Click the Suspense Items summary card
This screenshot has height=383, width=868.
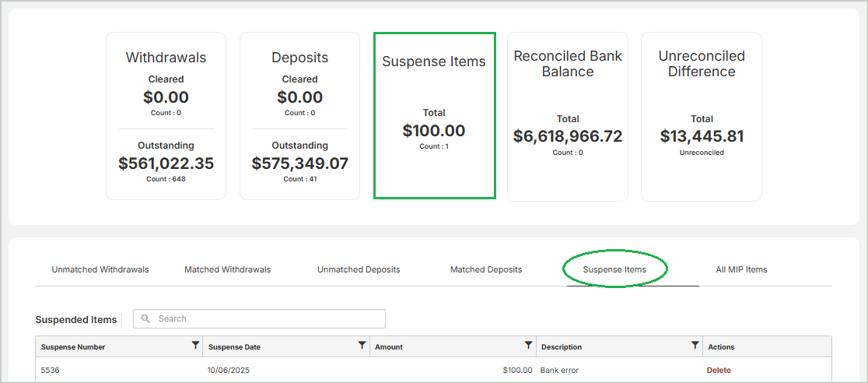[x=434, y=116]
